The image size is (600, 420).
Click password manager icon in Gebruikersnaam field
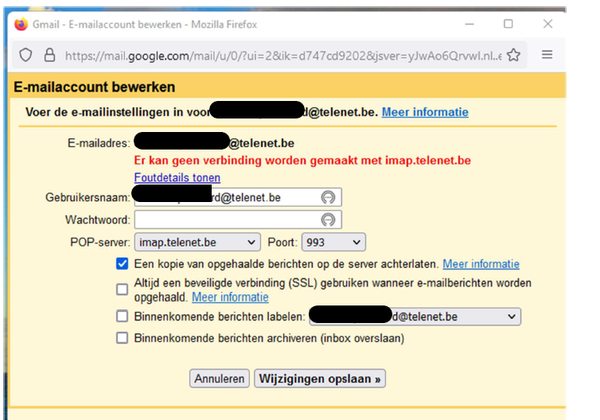point(327,198)
